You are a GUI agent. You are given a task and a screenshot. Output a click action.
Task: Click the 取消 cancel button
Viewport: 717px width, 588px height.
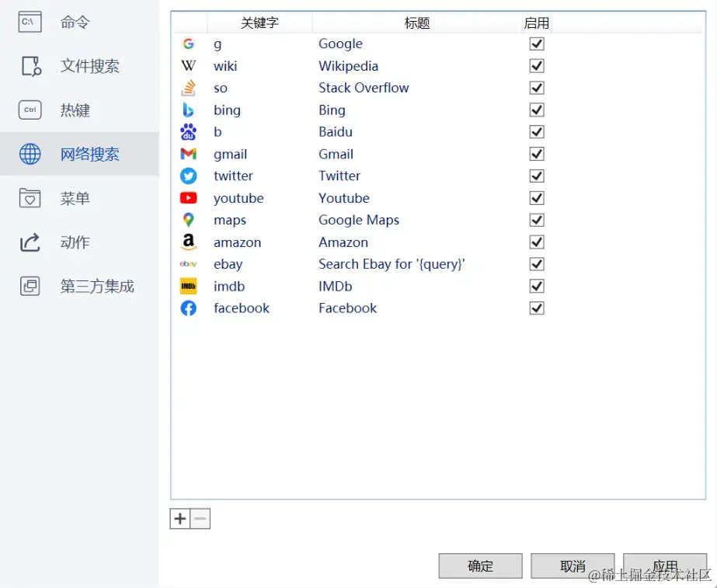pyautogui.click(x=573, y=566)
